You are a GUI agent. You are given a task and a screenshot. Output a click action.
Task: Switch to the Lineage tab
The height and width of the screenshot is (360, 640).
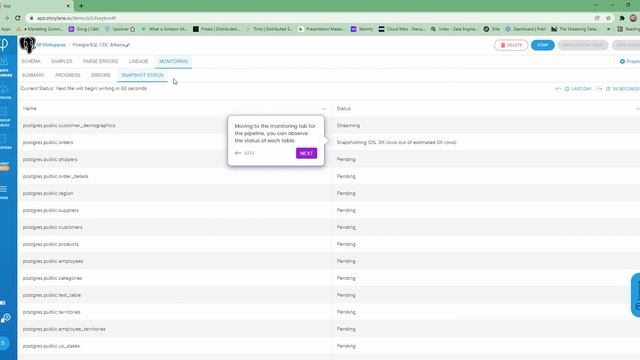pyautogui.click(x=138, y=61)
